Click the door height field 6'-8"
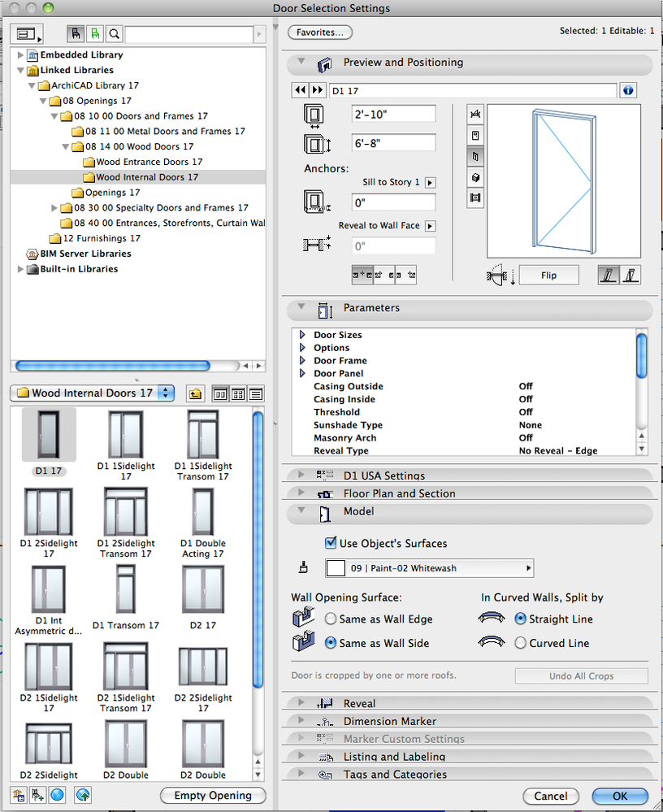663x812 pixels. coord(393,143)
